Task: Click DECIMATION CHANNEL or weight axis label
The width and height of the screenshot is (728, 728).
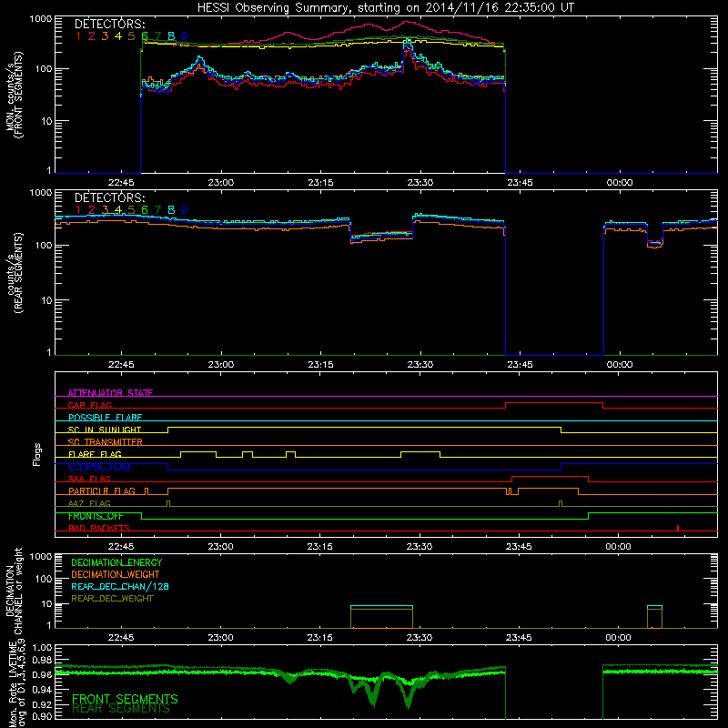Action: [x=14, y=591]
